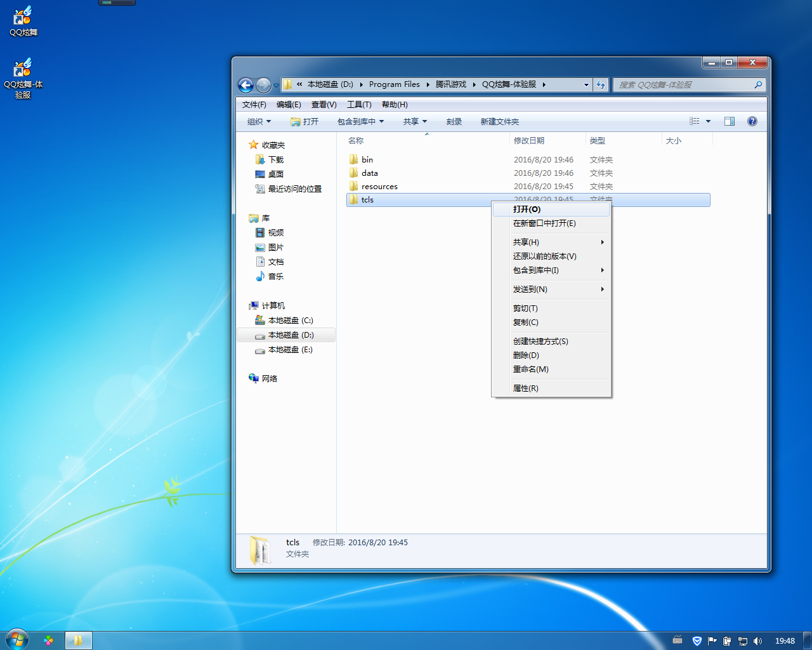
Task: Click the colorful pinned app icon on the taskbar
Action: (48, 640)
